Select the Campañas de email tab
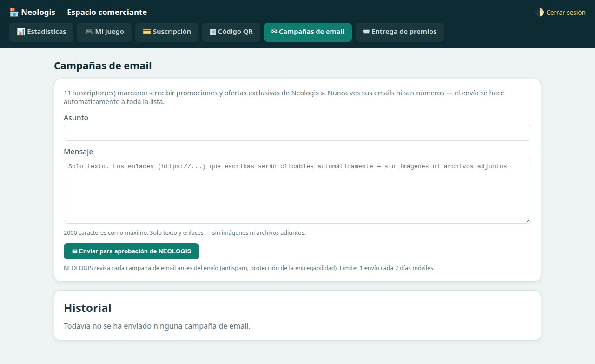 [308, 32]
